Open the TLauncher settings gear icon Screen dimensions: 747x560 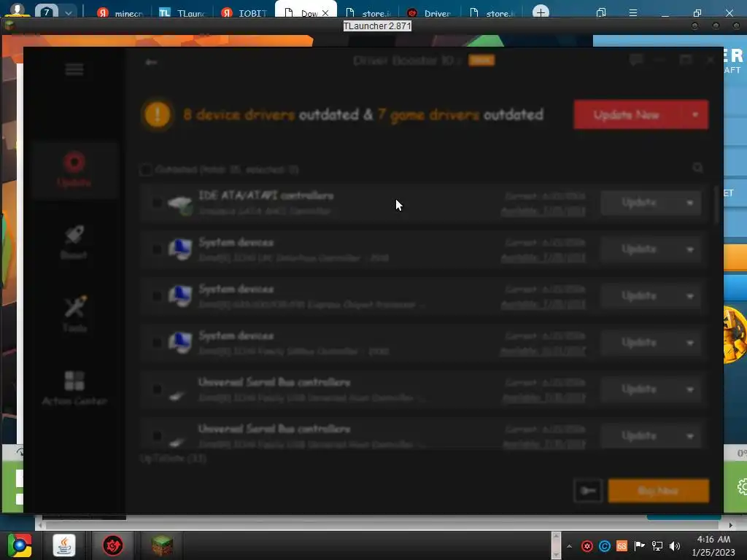click(742, 486)
